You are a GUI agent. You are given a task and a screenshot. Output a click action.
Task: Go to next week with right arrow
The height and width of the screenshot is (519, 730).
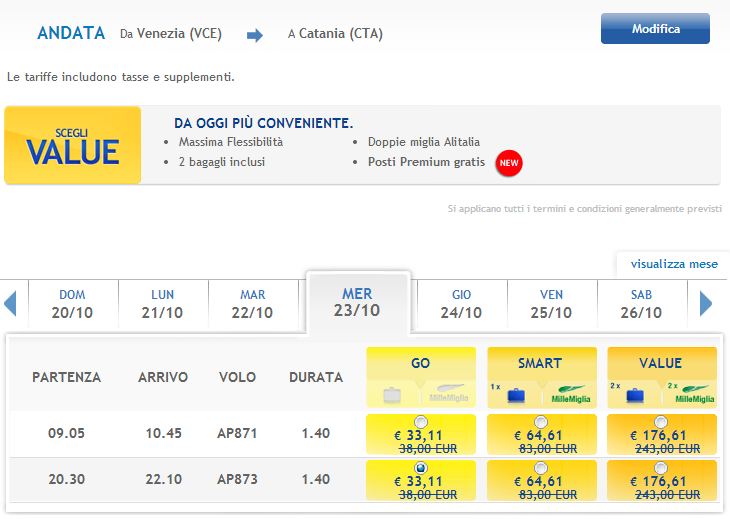point(706,303)
